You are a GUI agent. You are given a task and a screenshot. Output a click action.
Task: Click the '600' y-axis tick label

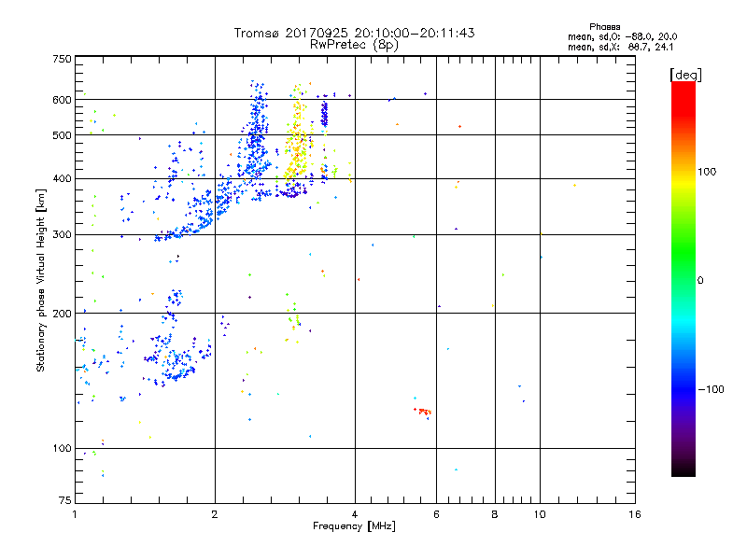62,100
